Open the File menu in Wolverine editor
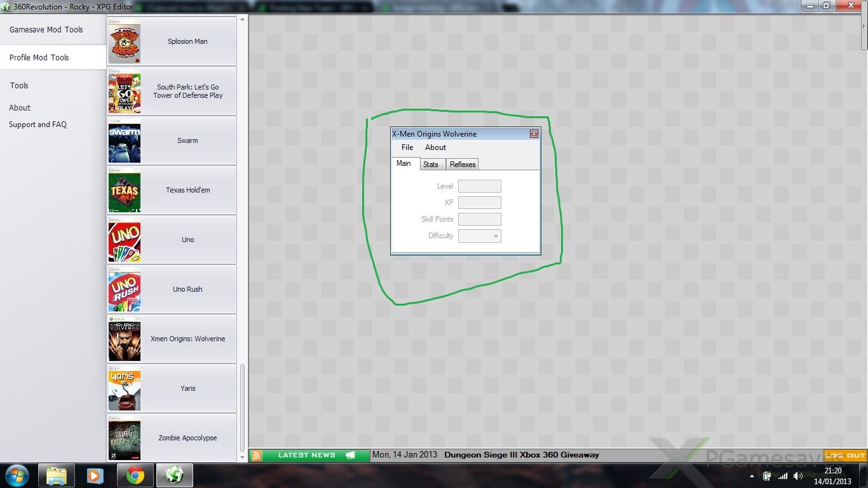This screenshot has width=868, height=488. coord(407,147)
